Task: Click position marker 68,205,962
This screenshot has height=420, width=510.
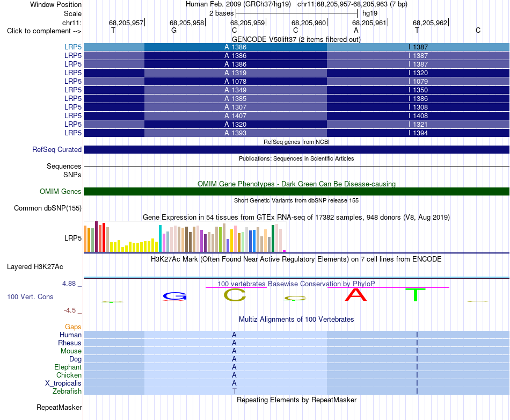Action: (x=430, y=23)
